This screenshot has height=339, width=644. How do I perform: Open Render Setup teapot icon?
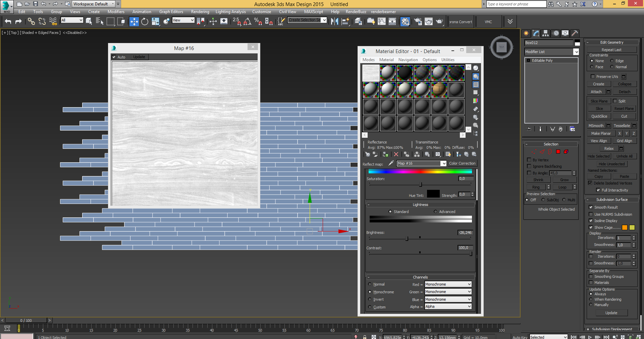pyautogui.click(x=418, y=22)
